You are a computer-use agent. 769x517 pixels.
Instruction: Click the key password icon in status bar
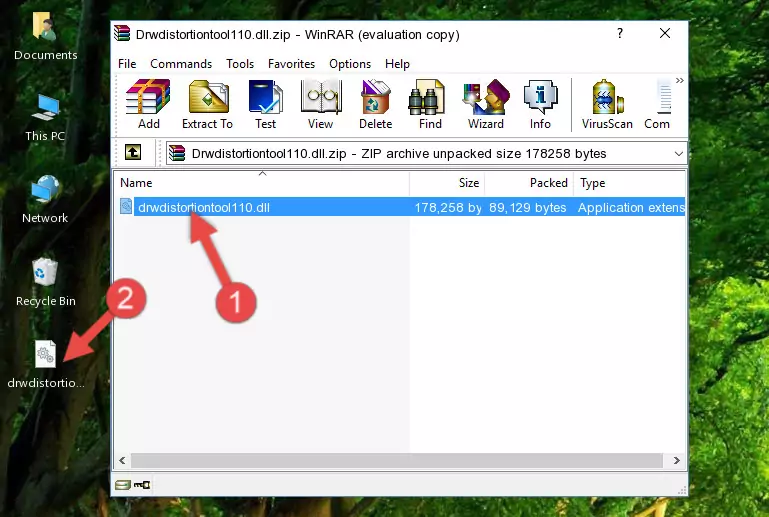[x=142, y=485]
